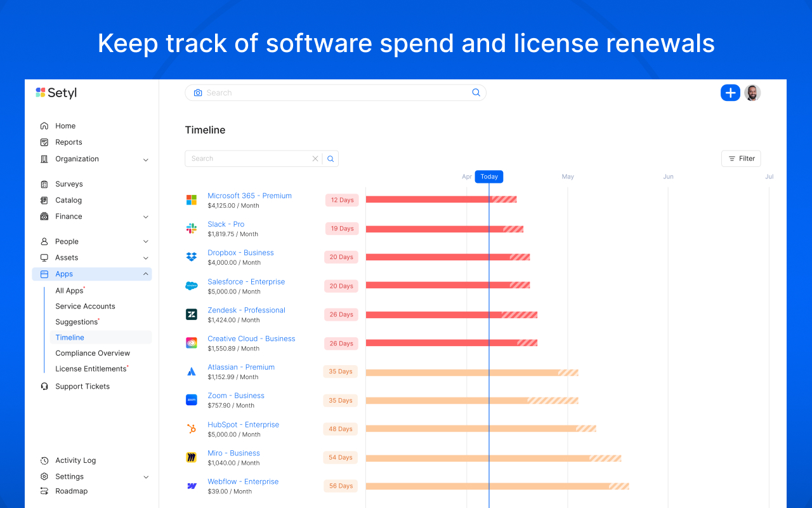This screenshot has height=508, width=812.
Task: Expand the People menu chevron
Action: click(146, 241)
